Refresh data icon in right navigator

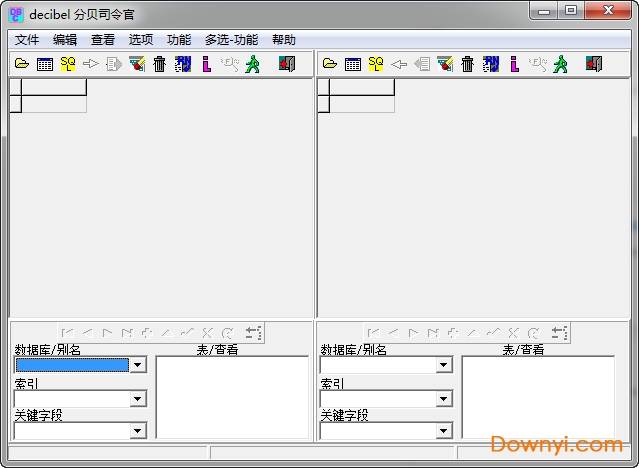tap(534, 333)
